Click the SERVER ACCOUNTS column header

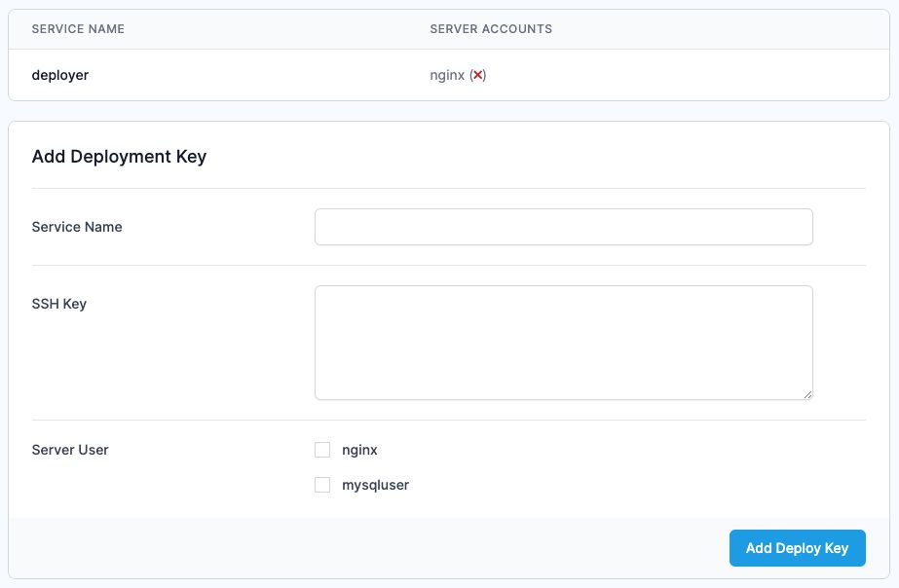point(491,29)
